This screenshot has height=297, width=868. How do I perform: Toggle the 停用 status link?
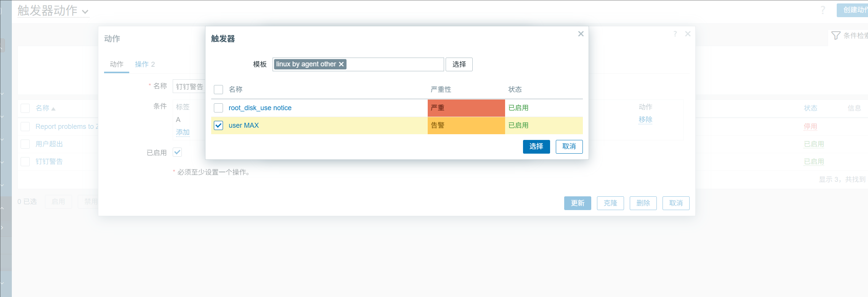(x=810, y=127)
